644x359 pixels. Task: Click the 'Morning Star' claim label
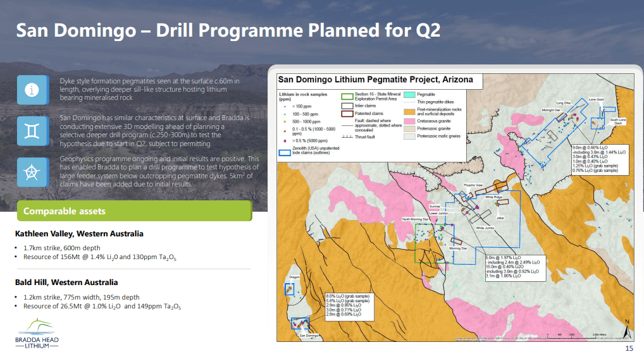pos(458,248)
